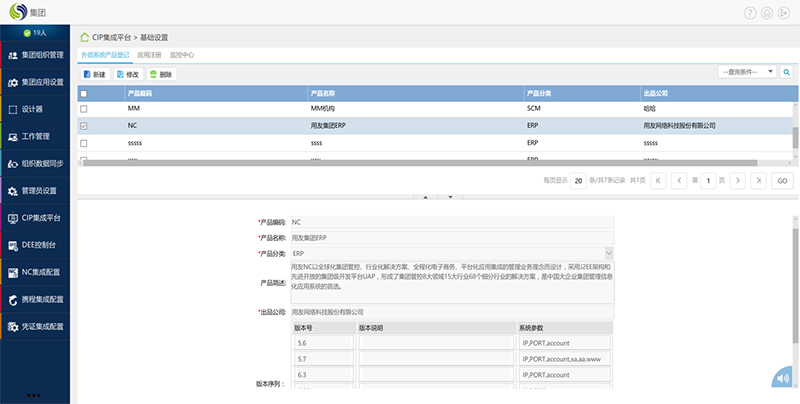Open 集团组织管理 menu item

35,55
